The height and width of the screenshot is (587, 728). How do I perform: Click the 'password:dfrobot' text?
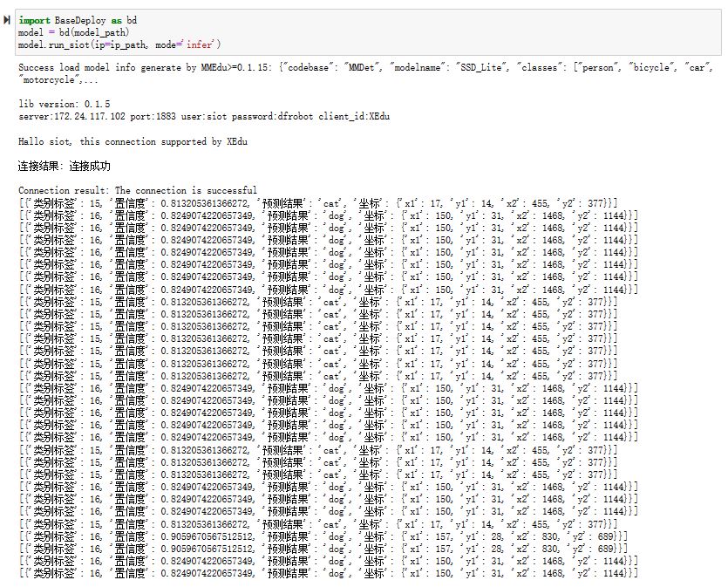tap(273, 116)
